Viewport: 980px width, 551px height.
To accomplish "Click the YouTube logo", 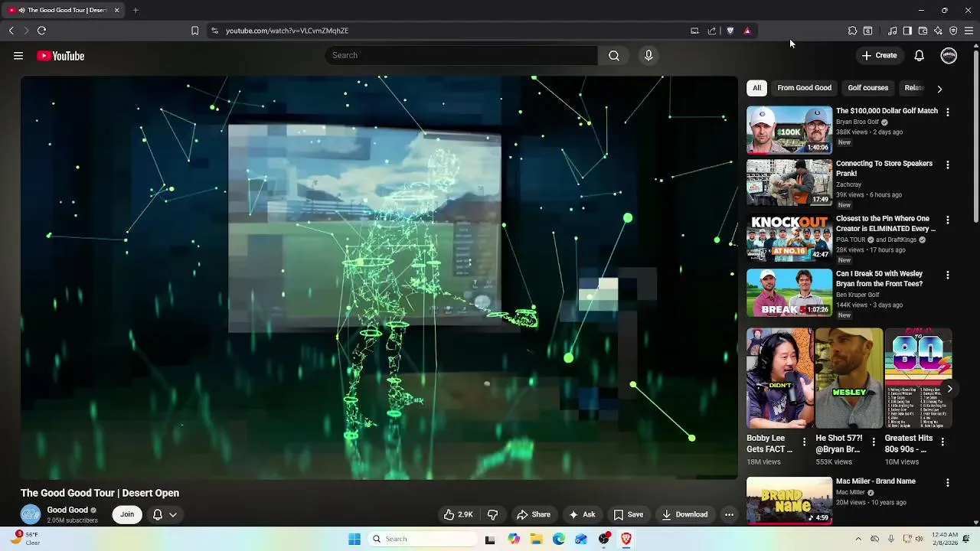I will click(x=60, y=56).
